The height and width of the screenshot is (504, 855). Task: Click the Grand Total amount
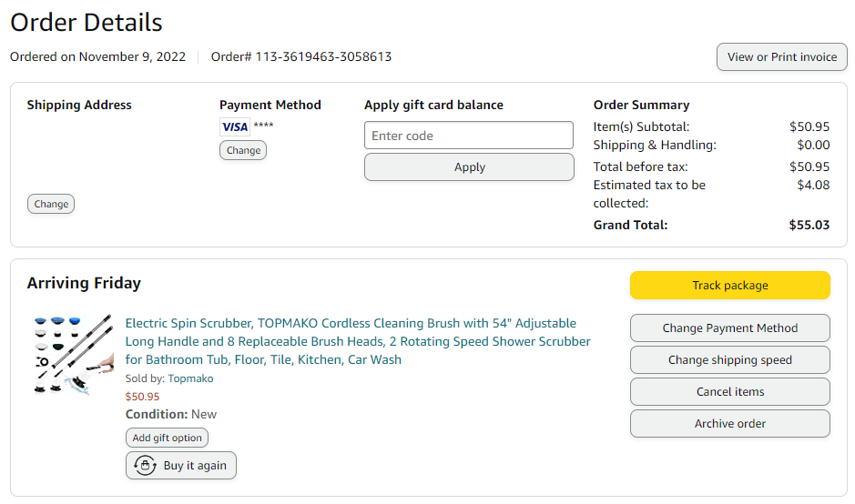pyautogui.click(x=809, y=225)
